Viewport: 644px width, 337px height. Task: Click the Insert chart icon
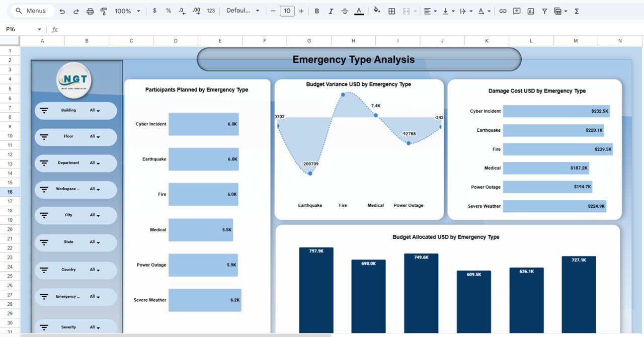(531, 11)
